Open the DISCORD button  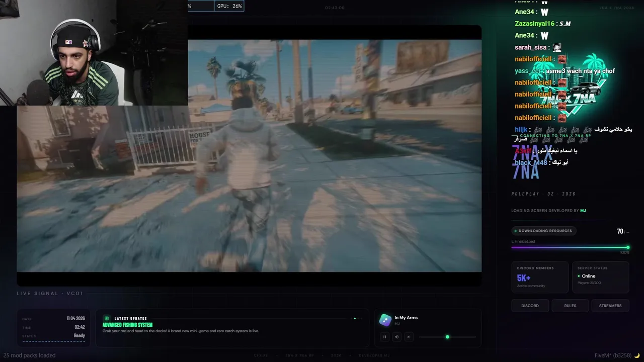pos(530,306)
